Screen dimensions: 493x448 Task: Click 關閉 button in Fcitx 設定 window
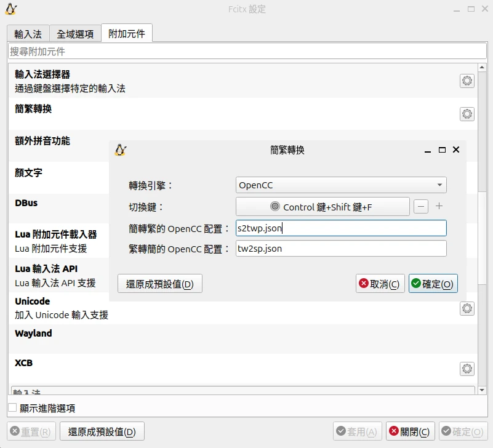click(x=411, y=431)
